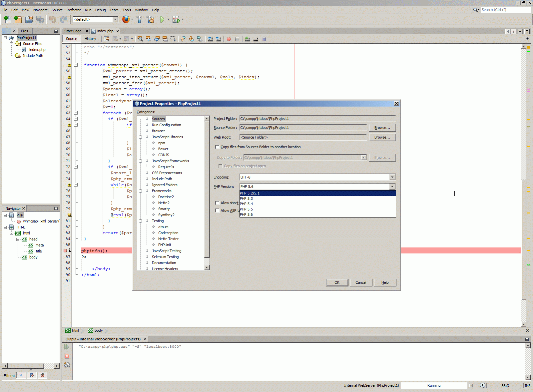The image size is (533, 392).
Task: Collapse the JavaScript Libraries category node
Action: [x=141, y=137]
